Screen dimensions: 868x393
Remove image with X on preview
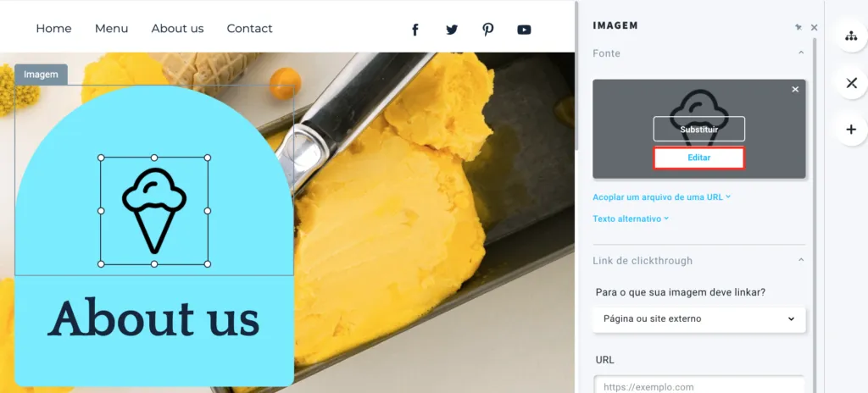795,89
